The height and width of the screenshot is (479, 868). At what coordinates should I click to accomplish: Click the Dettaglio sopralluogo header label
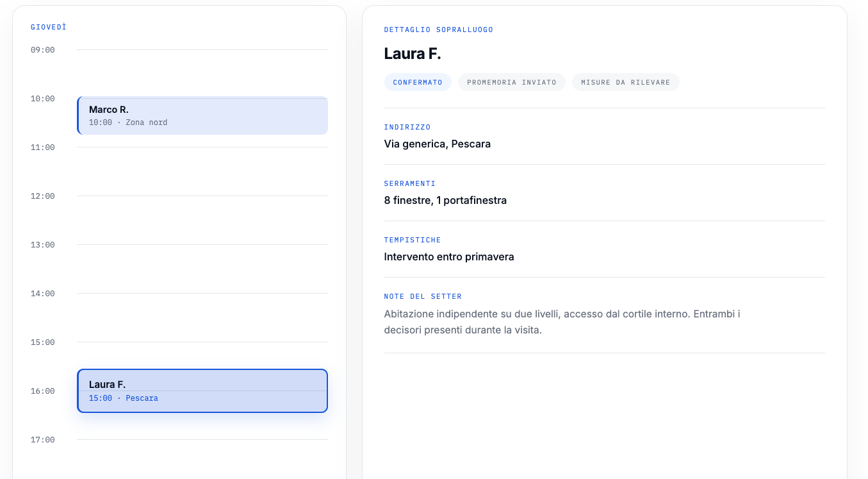click(x=439, y=29)
